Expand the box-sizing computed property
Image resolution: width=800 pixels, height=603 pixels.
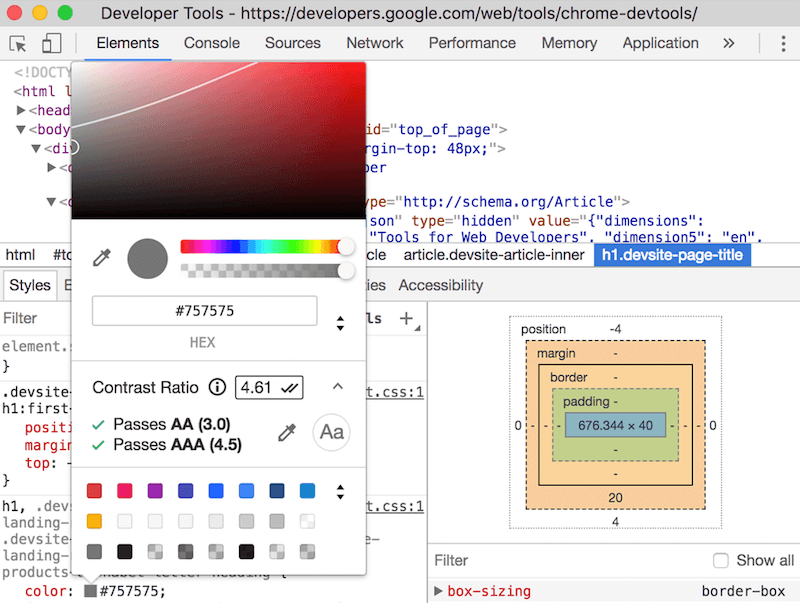439,591
